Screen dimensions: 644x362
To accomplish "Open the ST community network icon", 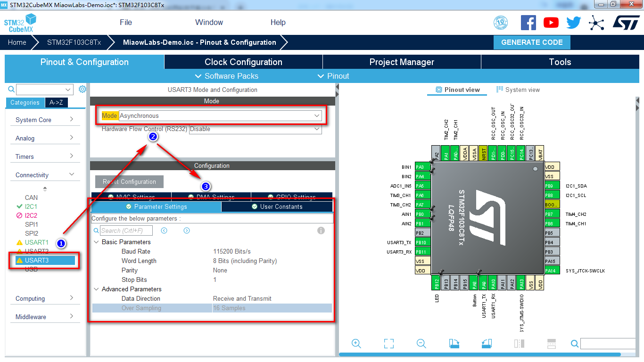I will (x=596, y=23).
